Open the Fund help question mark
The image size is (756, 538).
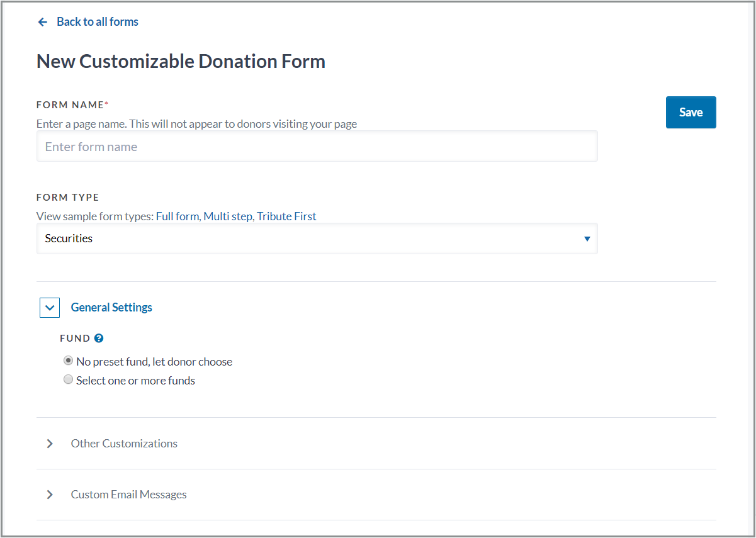99,339
